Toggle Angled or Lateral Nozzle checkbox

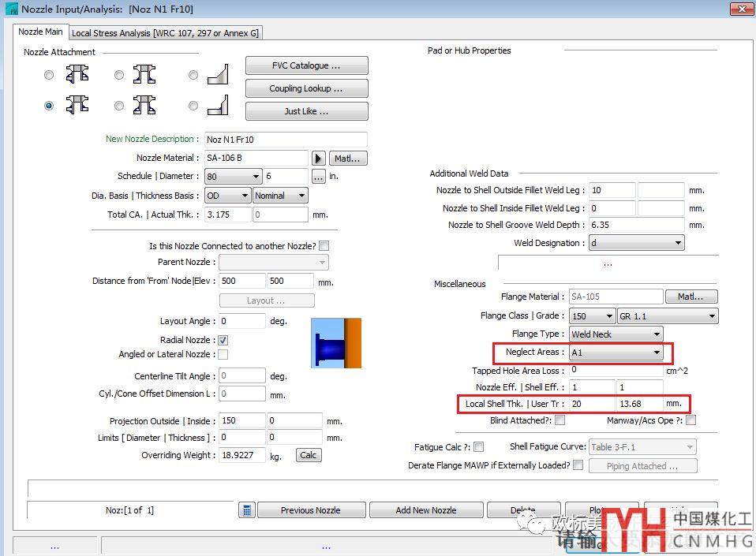[223, 354]
